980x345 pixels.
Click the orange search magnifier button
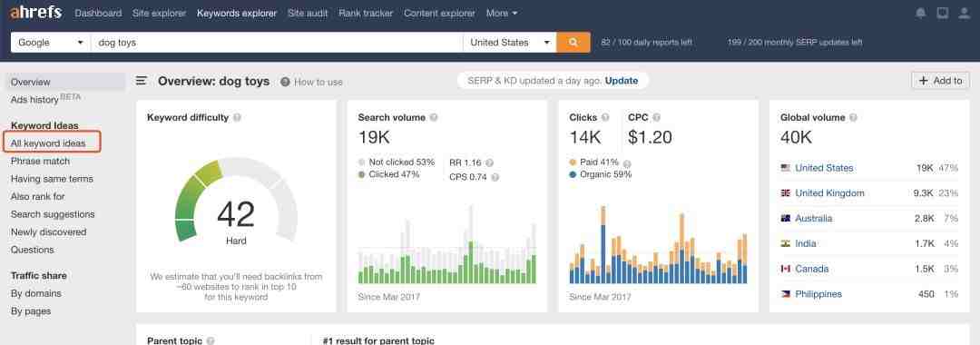[573, 43]
